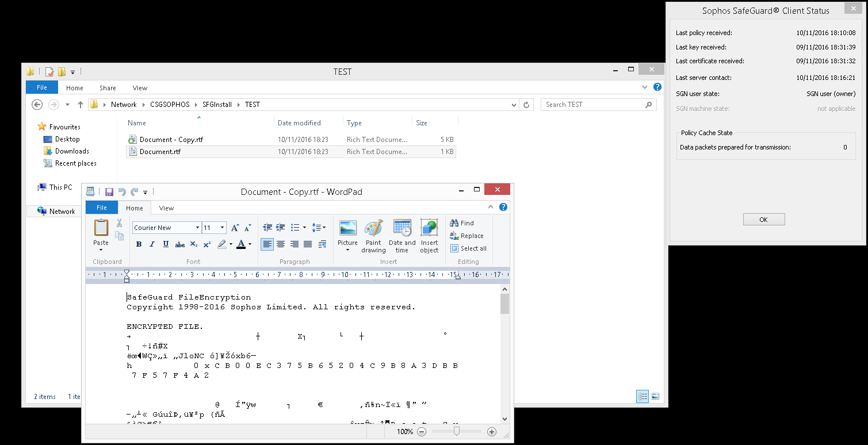Screen dimensions: 868x445
Task: Open the Courier New font family dropdown
Action: point(198,228)
